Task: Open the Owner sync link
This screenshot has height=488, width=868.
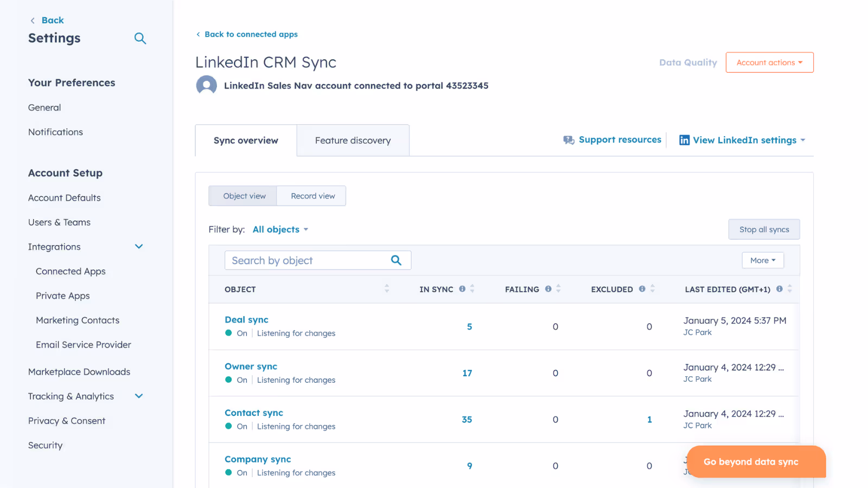Action: pos(251,367)
